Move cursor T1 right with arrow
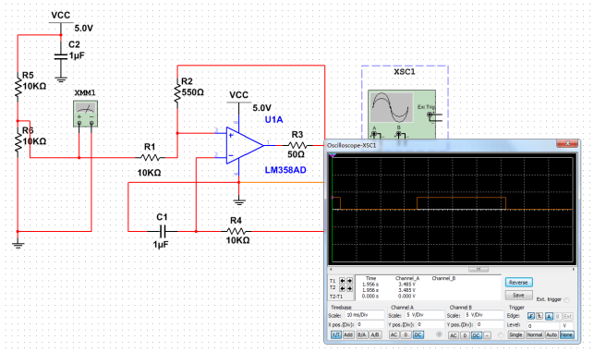The height and width of the screenshot is (364, 606). click(x=349, y=281)
